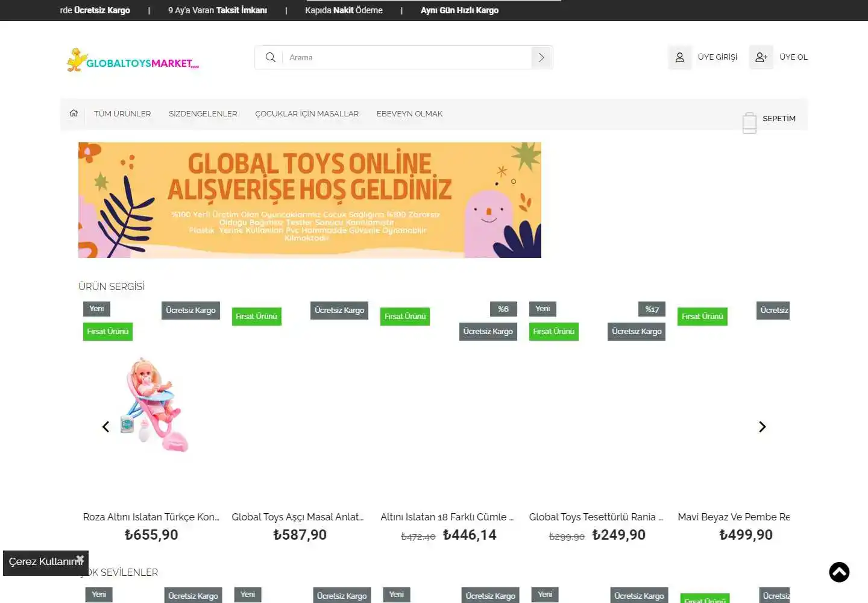Click the shopping cart icon
The image size is (868, 603).
pyautogui.click(x=749, y=122)
